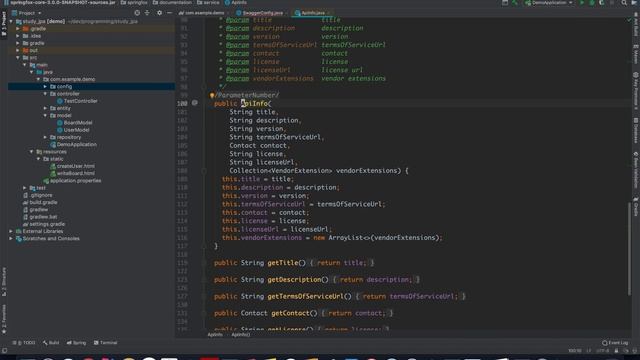The height and width of the screenshot is (360, 640).
Task: Click the documentation breadcrumb in navigation bar
Action: coord(172,3)
